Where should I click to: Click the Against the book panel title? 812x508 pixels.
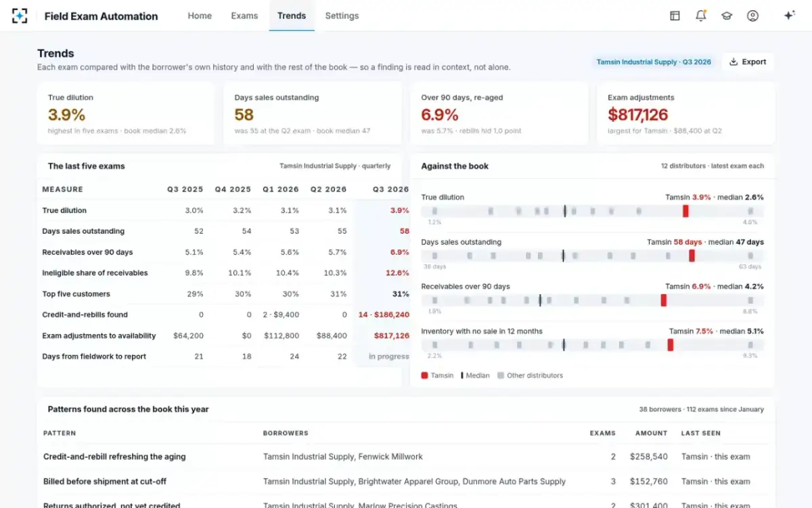[x=455, y=166]
